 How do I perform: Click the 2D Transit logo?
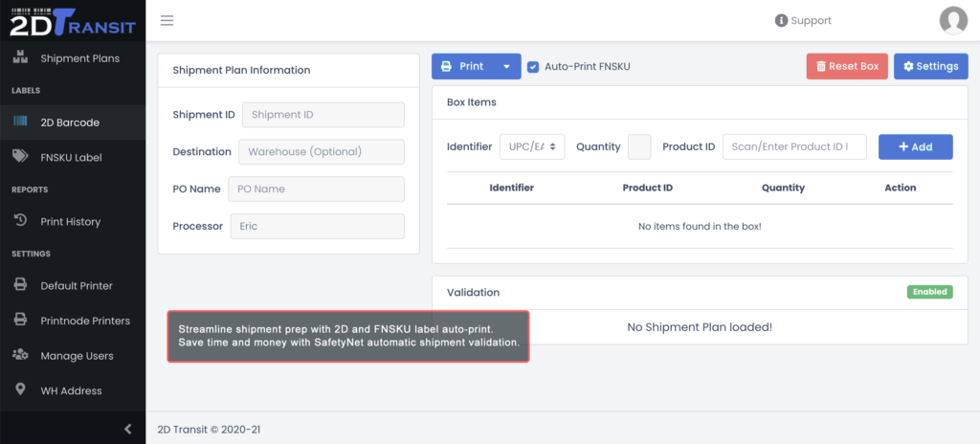pyautogui.click(x=73, y=21)
